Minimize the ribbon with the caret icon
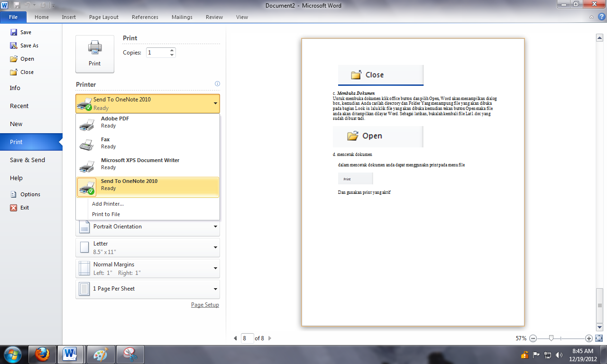The height and width of the screenshot is (364, 607). tap(591, 17)
